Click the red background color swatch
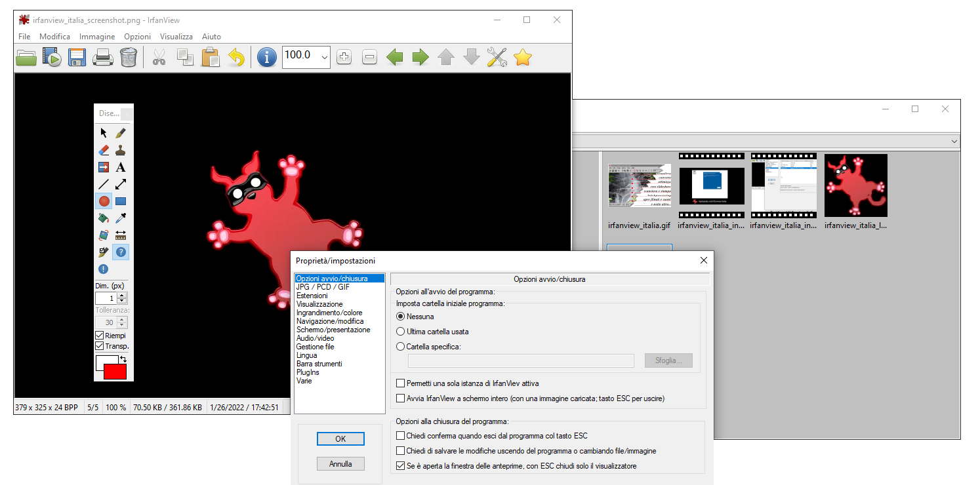The image size is (980, 485). 115,372
